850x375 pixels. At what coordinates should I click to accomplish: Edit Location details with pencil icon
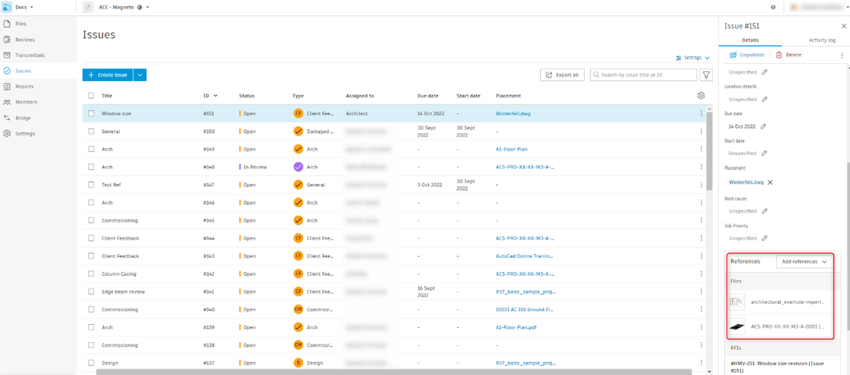(764, 99)
